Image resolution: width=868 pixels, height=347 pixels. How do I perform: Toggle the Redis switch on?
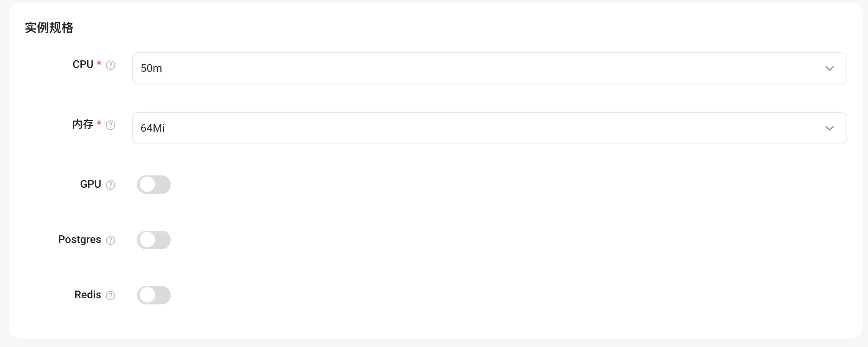coord(154,295)
